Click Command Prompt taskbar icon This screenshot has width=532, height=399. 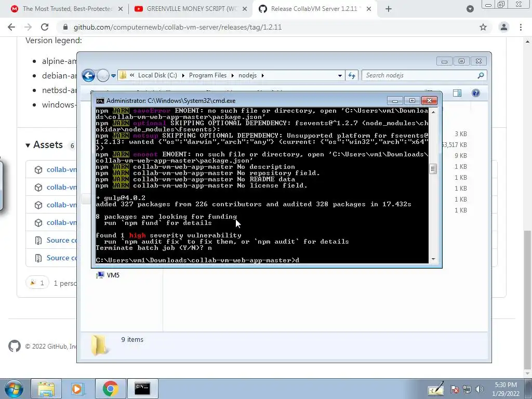142,389
